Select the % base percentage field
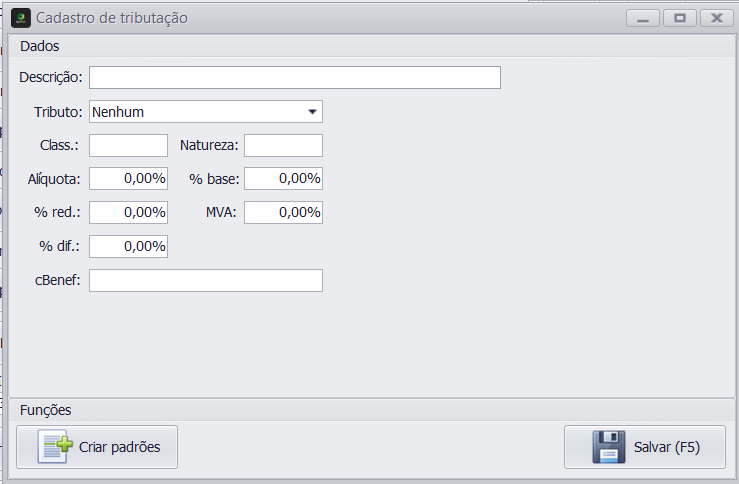 (283, 179)
